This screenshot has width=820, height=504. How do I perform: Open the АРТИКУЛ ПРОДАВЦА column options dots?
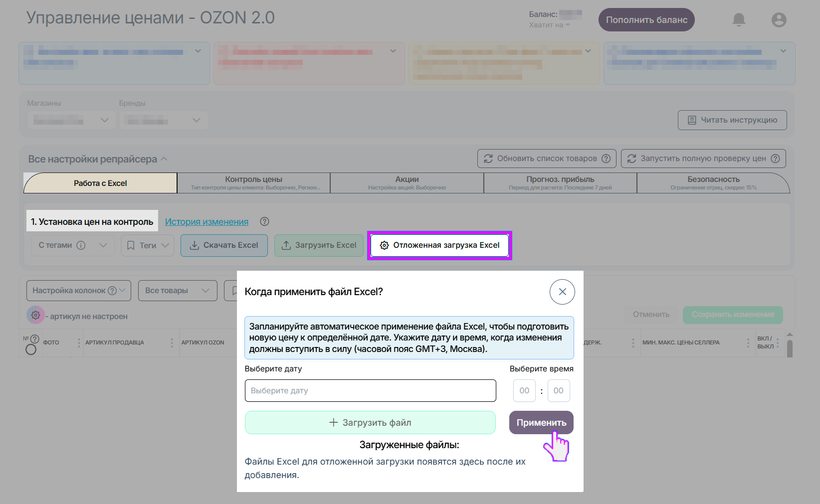click(172, 342)
